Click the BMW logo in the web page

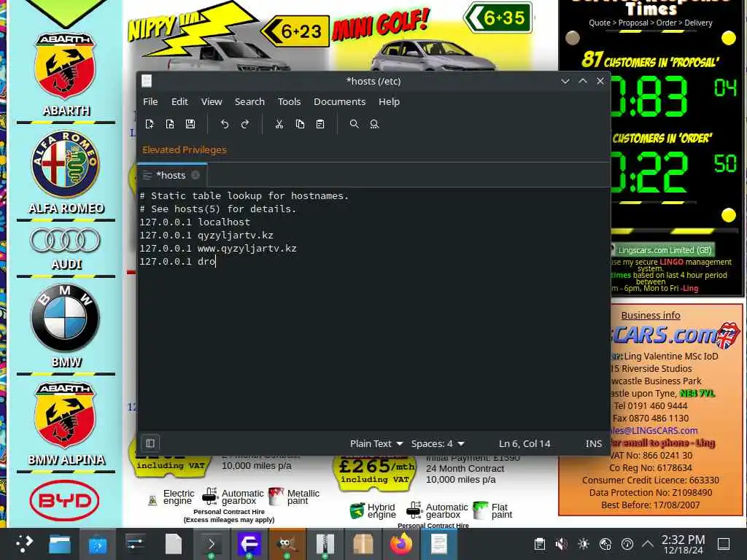65,318
